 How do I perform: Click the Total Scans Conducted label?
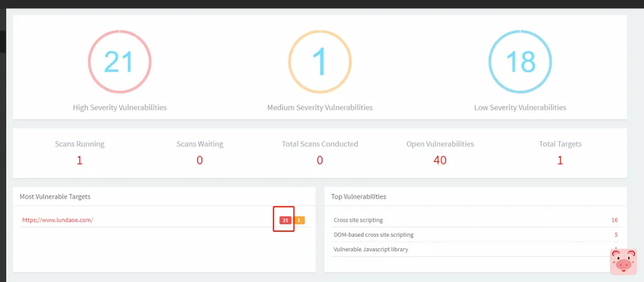point(320,144)
